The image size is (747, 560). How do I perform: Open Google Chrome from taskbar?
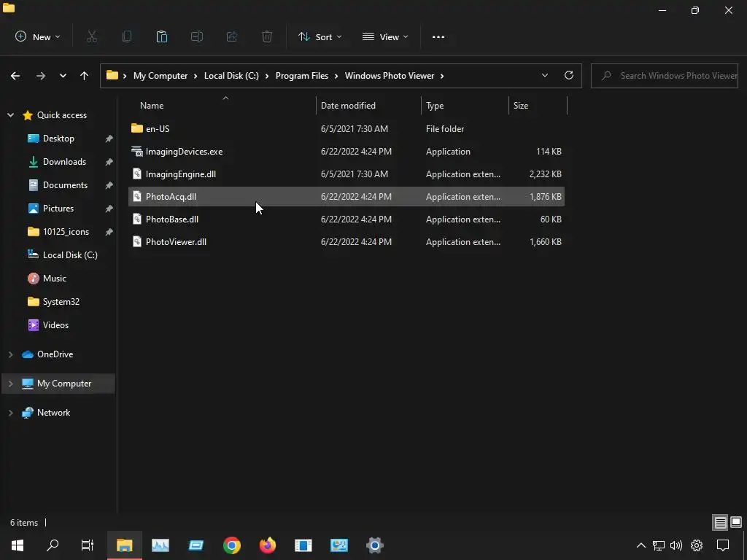(x=232, y=545)
